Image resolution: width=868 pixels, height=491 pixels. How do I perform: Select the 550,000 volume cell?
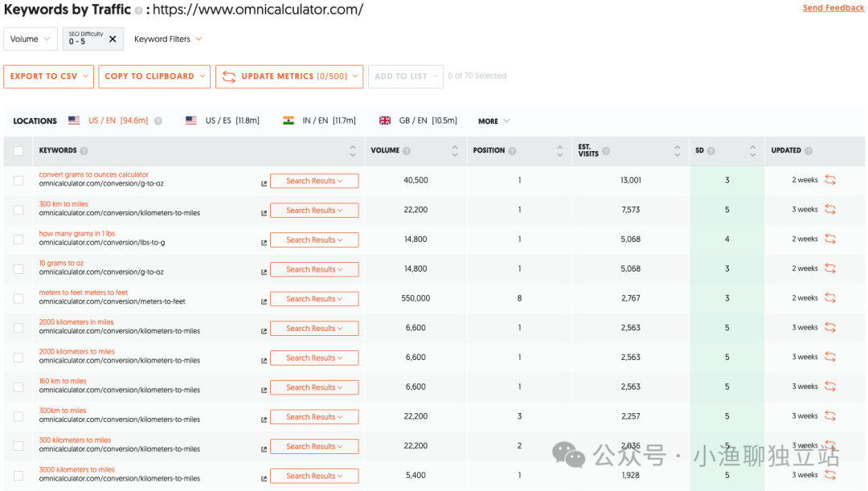point(416,298)
